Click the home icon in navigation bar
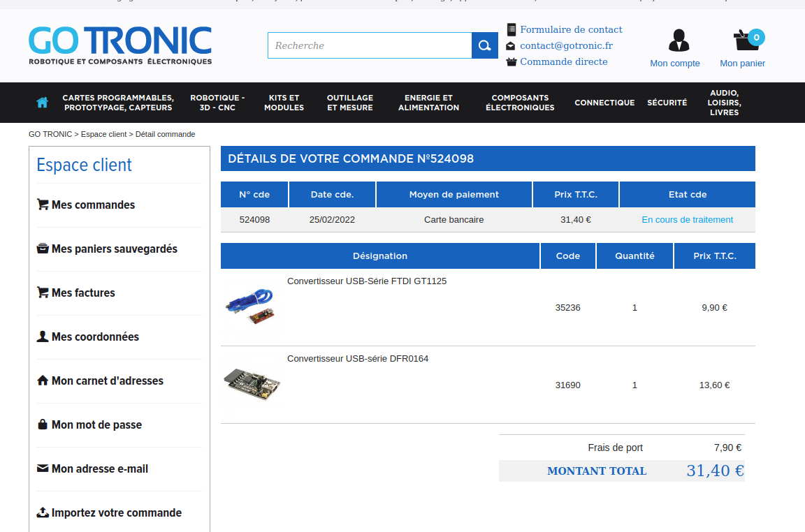The height and width of the screenshot is (532, 805). point(42,103)
